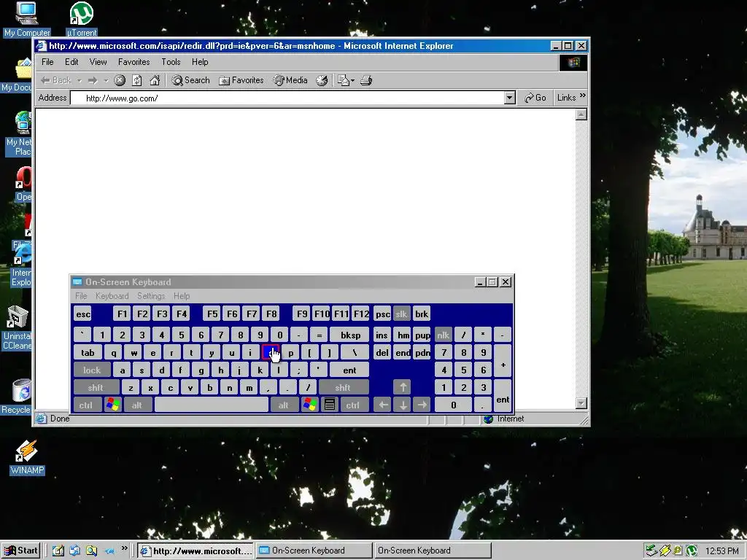Switch to the Internet Explorer taskbar button
The height and width of the screenshot is (560, 747).
(197, 551)
